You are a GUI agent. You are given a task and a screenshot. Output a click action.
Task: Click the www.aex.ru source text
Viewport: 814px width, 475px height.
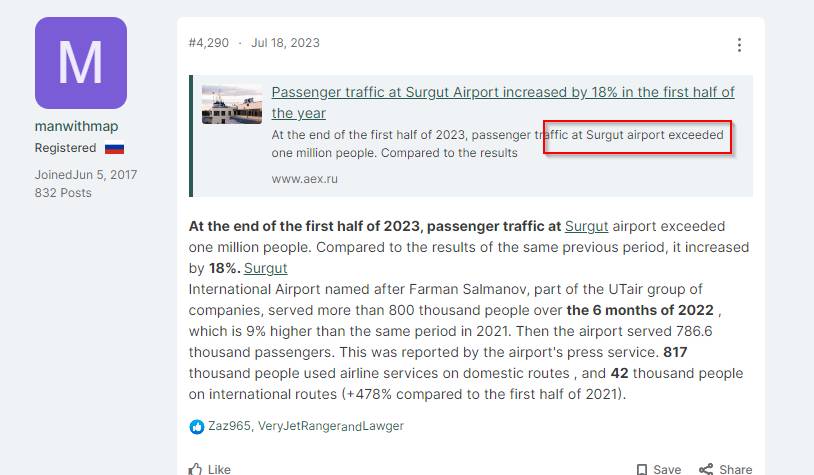[x=304, y=178]
